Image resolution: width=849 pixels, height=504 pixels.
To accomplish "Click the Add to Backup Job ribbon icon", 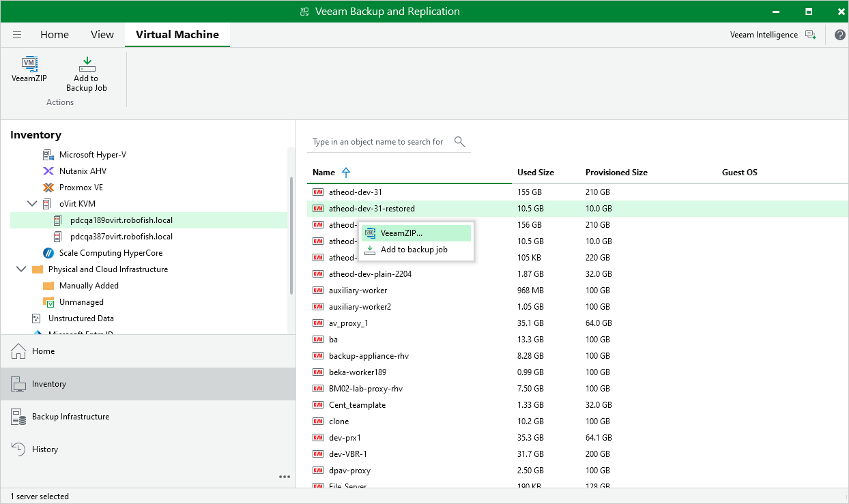I will [86, 72].
